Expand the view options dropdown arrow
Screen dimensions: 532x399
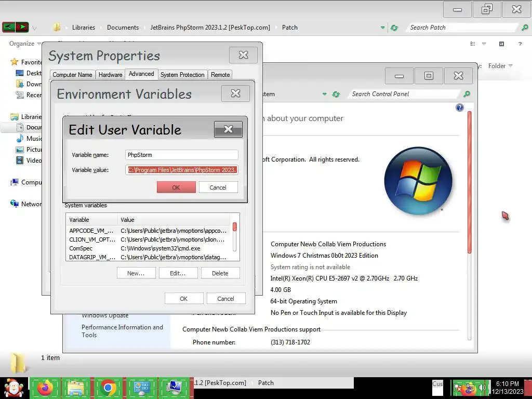pos(484,44)
